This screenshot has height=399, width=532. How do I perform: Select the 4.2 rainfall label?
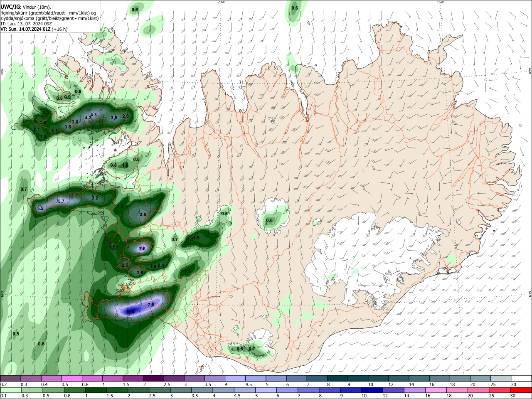pos(88,118)
